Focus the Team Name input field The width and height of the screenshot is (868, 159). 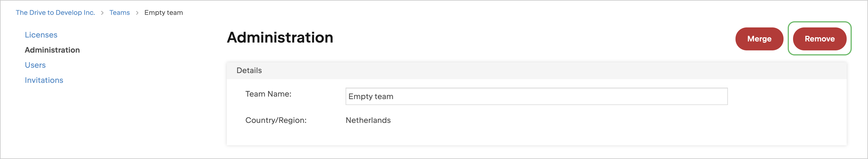coord(536,97)
